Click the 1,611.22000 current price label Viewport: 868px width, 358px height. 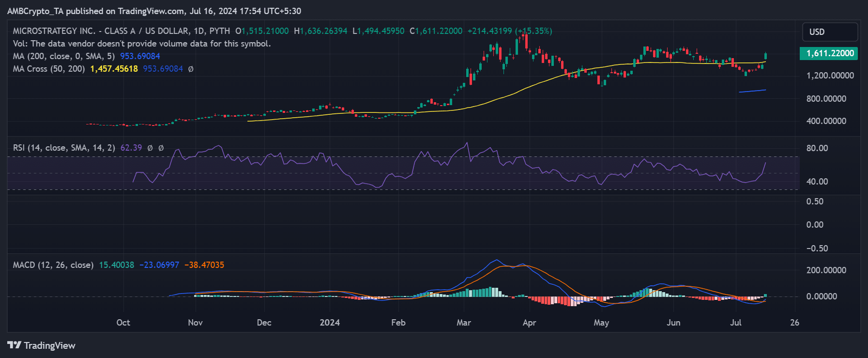(x=829, y=53)
